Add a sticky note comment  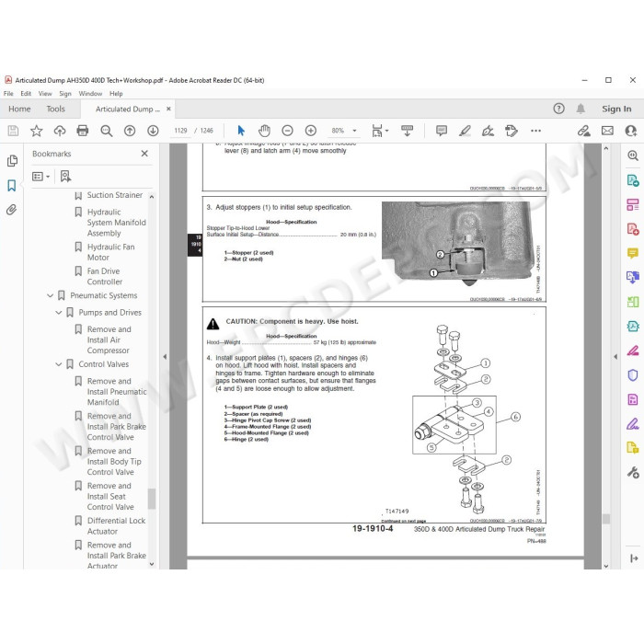(442, 131)
